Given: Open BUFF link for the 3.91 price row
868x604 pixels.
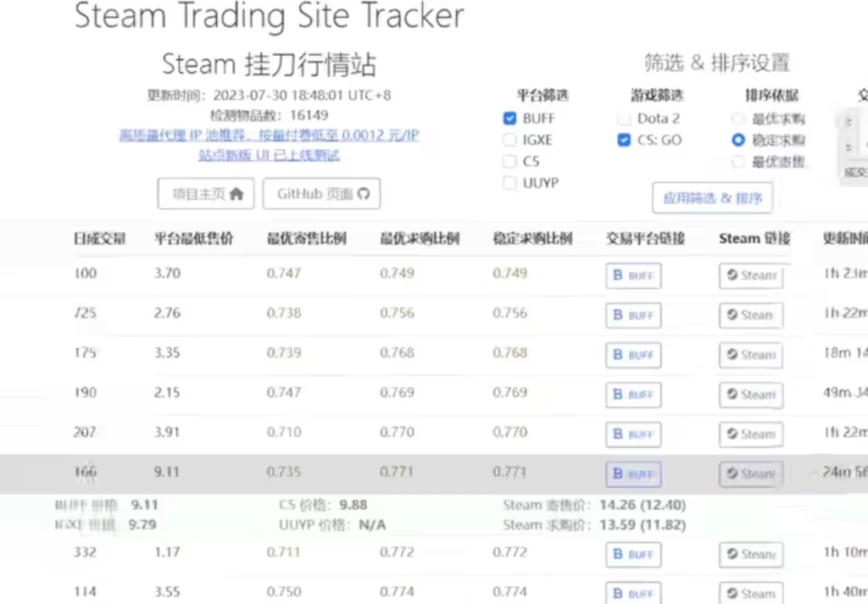Looking at the screenshot, I should 633,435.
